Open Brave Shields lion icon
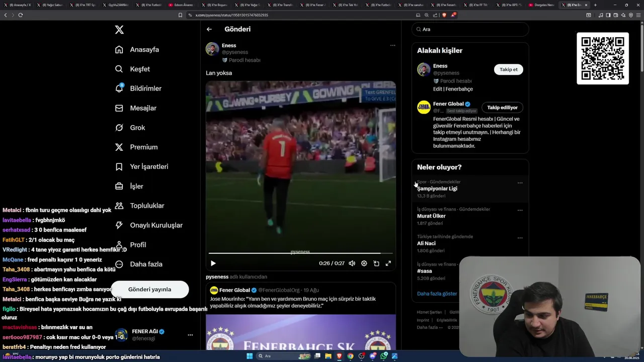 point(444,15)
